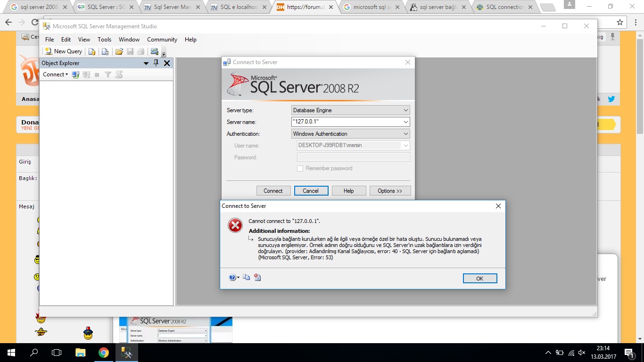Click the SSMS icon in the taskbar

[126, 353]
